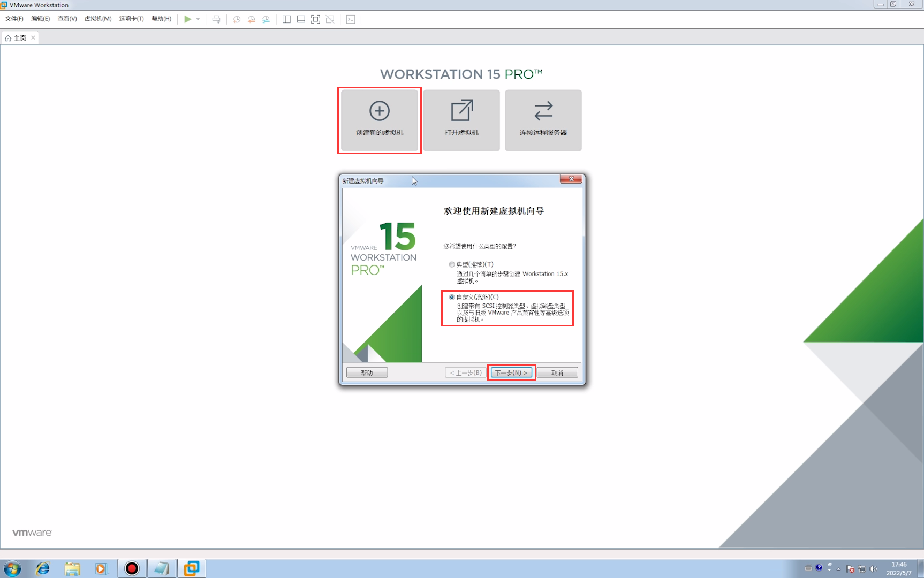Toggle the library sidebar view icon
Screen dimensions: 924x578
tap(286, 19)
